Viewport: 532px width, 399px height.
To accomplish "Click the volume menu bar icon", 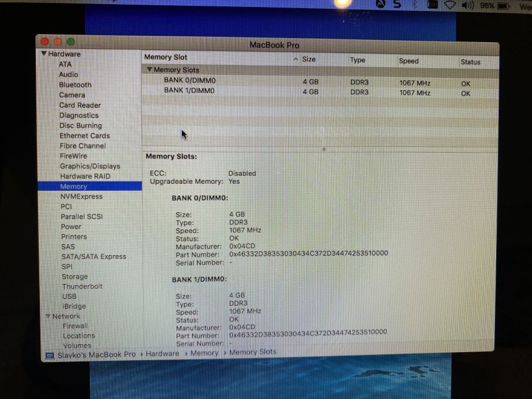I will (x=468, y=5).
